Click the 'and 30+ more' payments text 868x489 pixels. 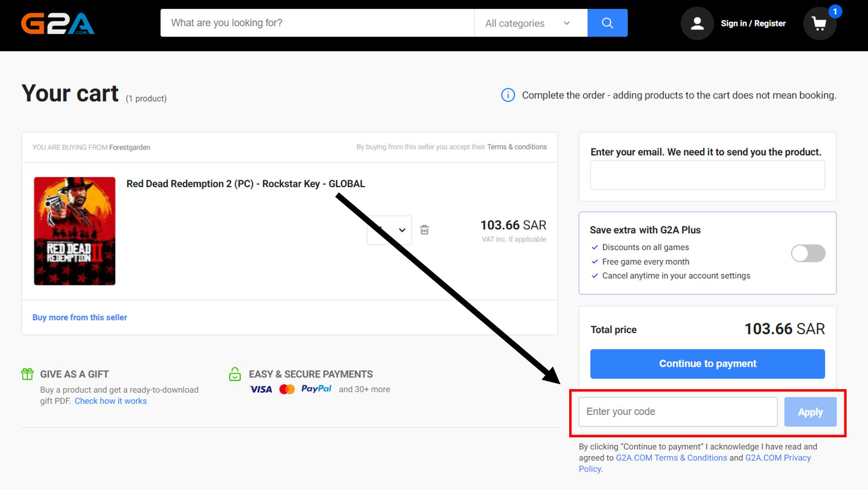364,389
